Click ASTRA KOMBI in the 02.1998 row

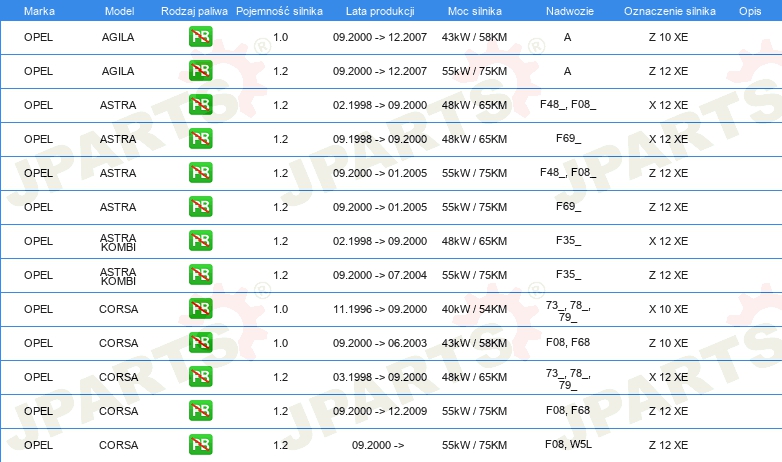(118, 242)
